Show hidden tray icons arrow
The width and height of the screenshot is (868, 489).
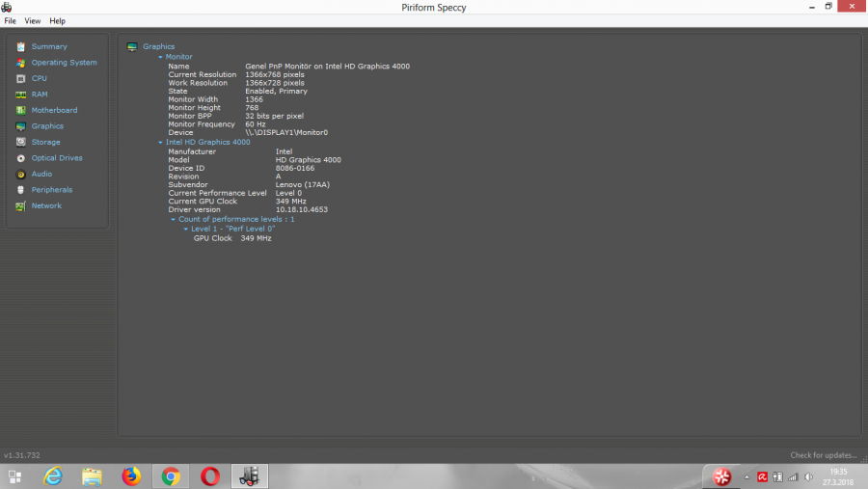[x=746, y=476]
